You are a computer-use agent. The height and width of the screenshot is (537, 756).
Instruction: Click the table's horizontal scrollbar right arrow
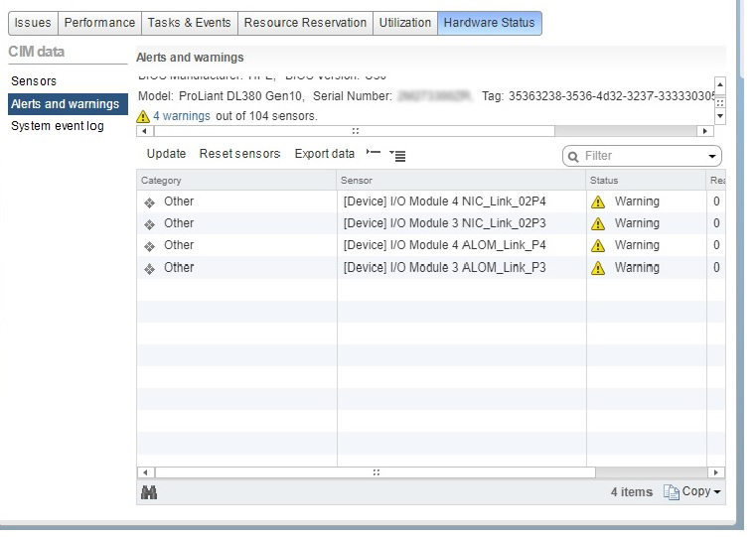point(717,472)
